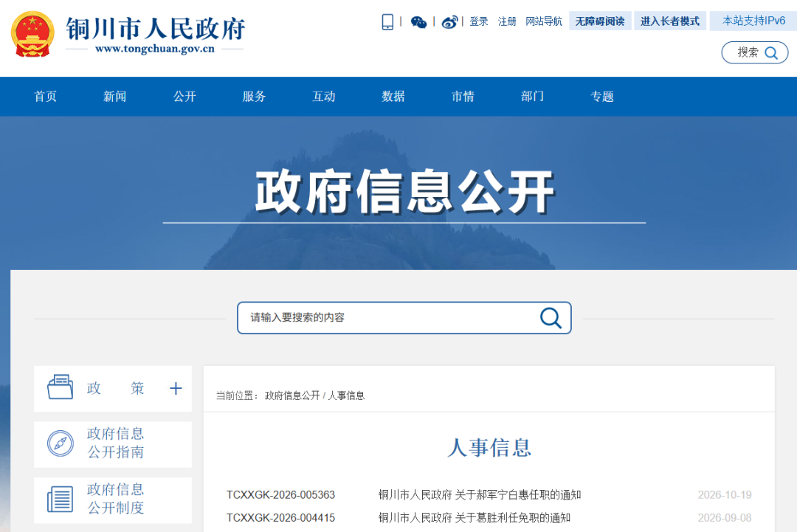Viewport: 797px width, 532px height.
Task: Click 人事信息 in breadcrumb
Action: click(346, 395)
